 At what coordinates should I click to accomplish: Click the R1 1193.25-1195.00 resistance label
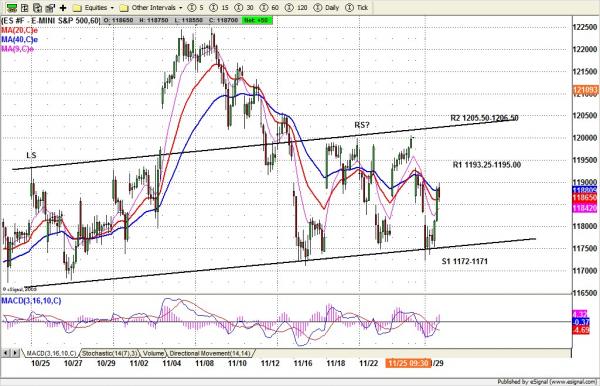tap(487, 165)
